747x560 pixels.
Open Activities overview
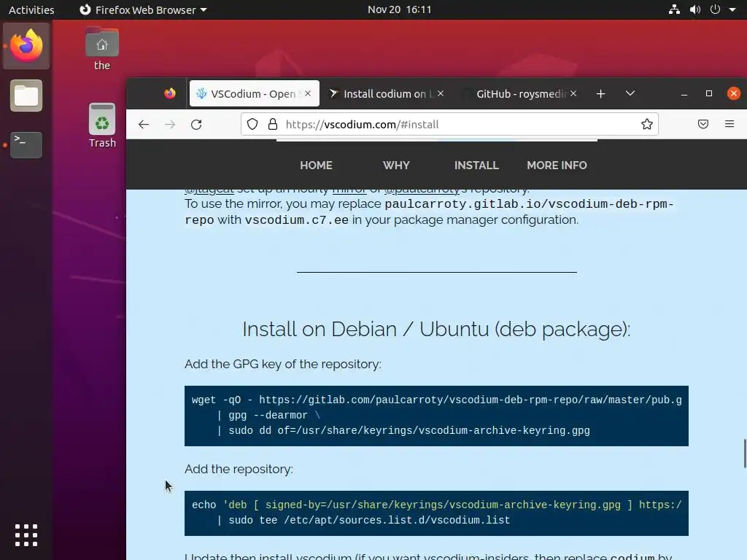click(x=31, y=9)
